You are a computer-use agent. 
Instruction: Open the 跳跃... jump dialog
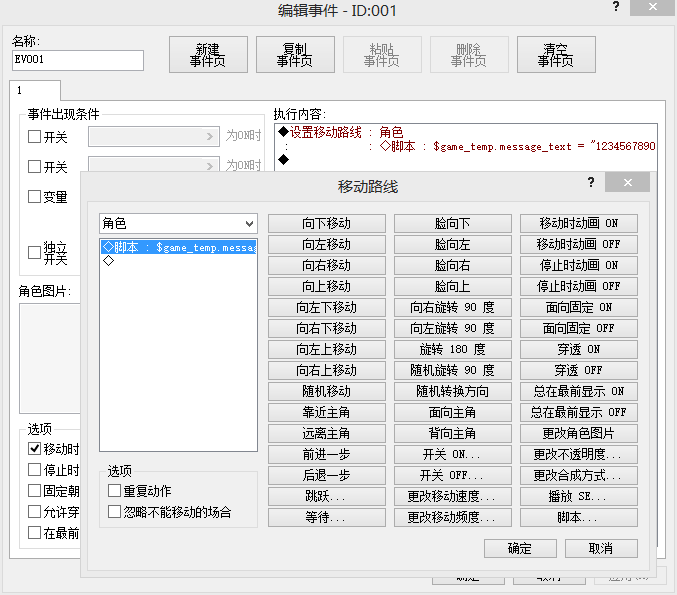[326, 497]
